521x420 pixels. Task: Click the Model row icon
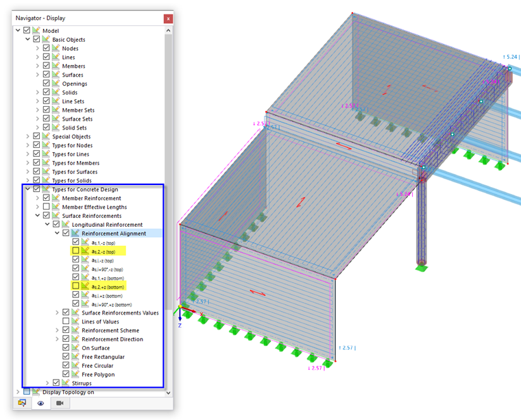pos(36,31)
